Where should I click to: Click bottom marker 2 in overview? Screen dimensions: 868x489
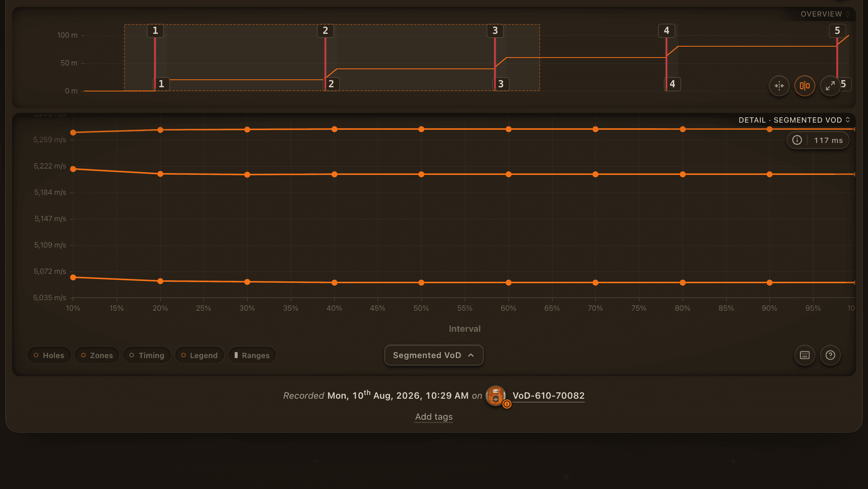(331, 84)
